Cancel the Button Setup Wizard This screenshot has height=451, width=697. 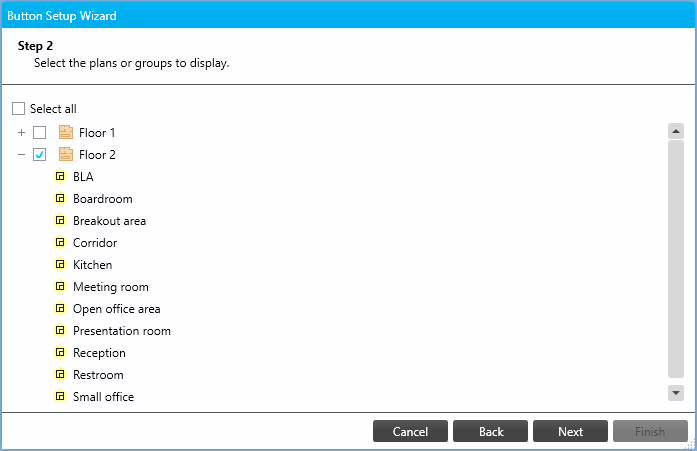click(410, 431)
